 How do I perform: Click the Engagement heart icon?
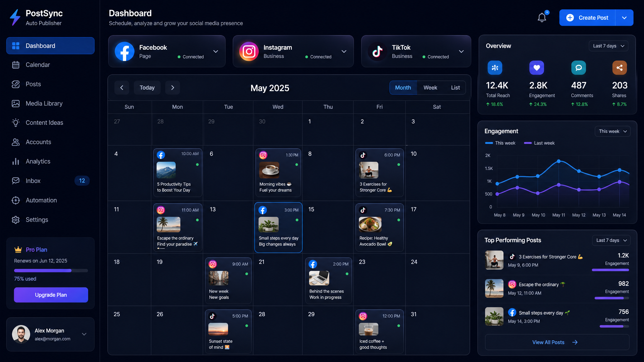(x=536, y=68)
